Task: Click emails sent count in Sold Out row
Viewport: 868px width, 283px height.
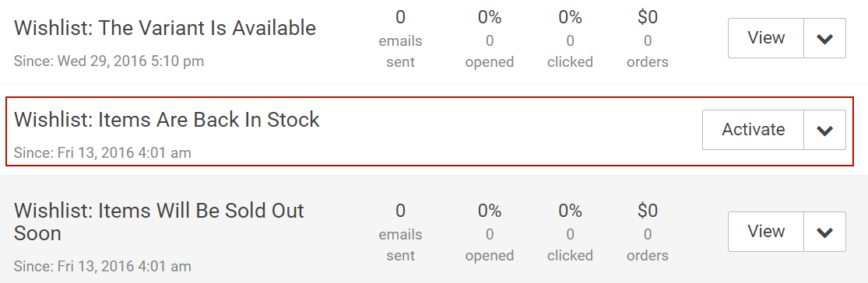Action: (400, 232)
